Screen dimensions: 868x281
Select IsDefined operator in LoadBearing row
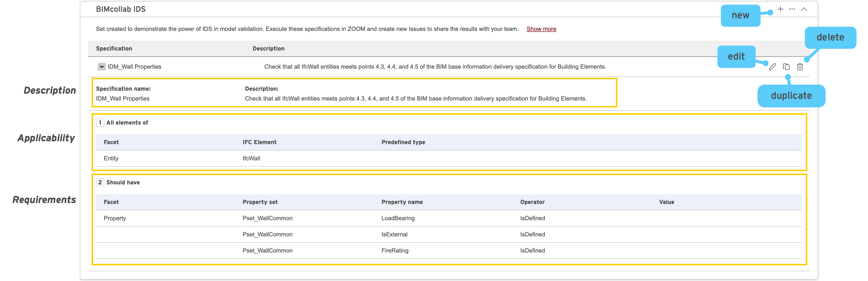tap(532, 218)
